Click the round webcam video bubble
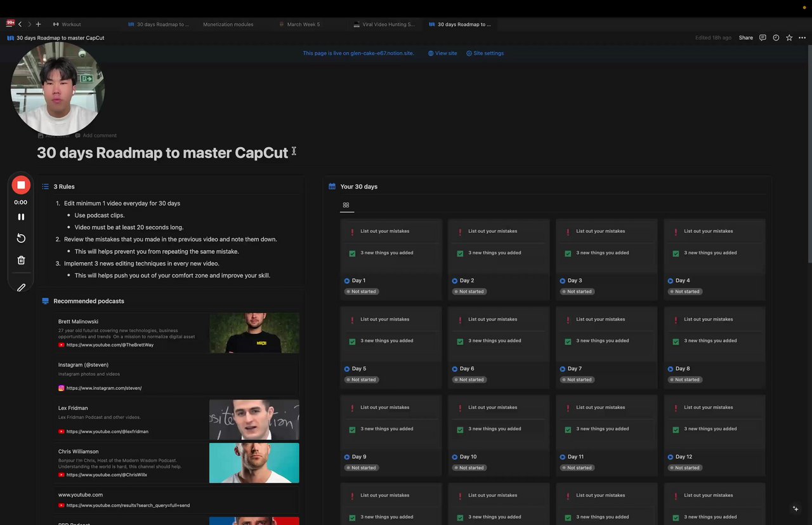Viewport: 812px width, 525px height. click(x=57, y=89)
